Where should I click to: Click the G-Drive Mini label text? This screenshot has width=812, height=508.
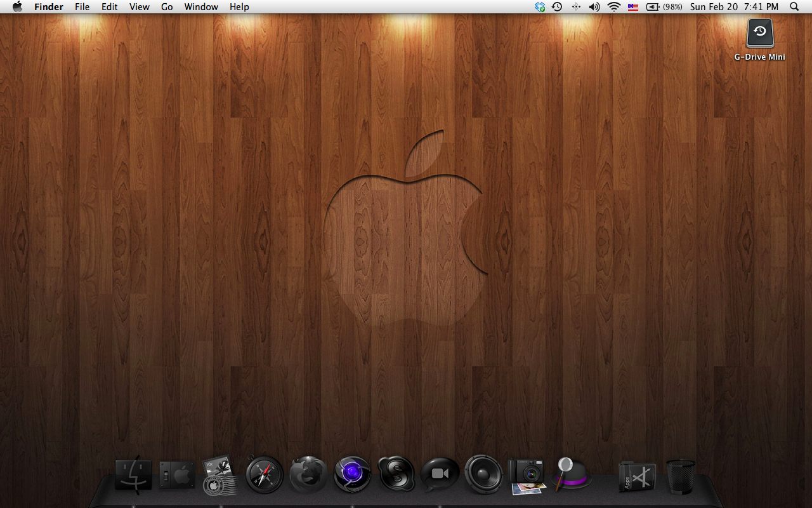760,57
